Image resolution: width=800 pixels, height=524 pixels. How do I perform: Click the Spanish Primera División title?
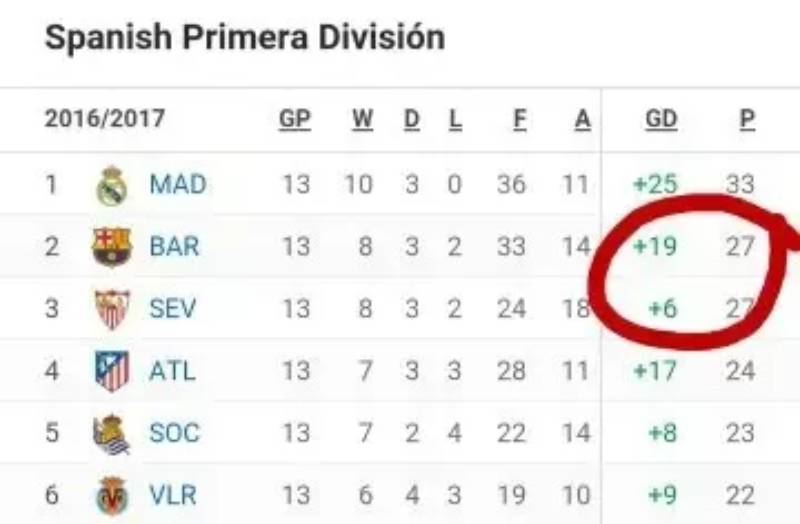(x=245, y=38)
